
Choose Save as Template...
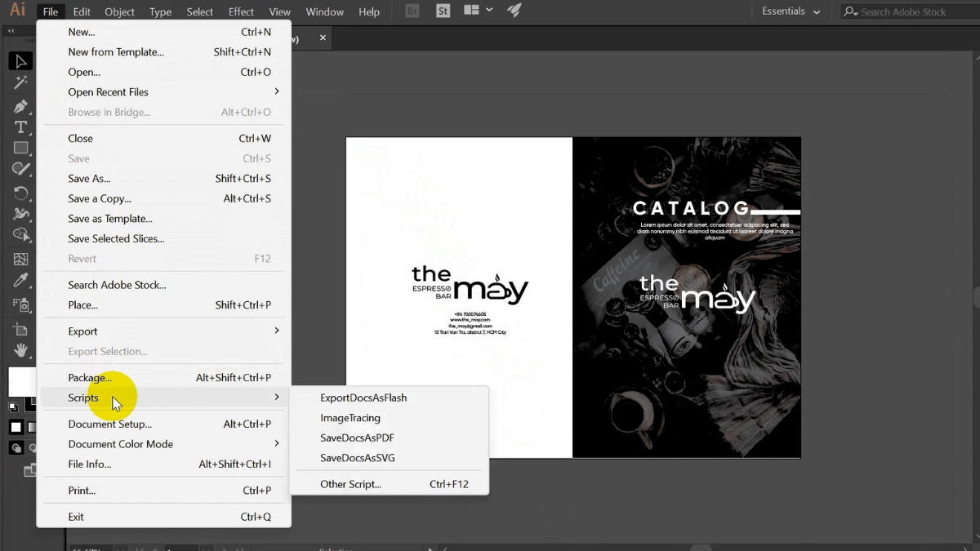163,219
